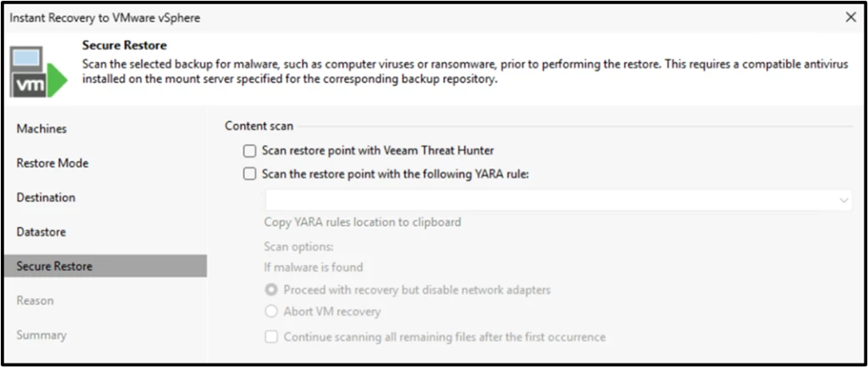The height and width of the screenshot is (367, 868).
Task: Jump to the Reason step
Action: point(35,300)
